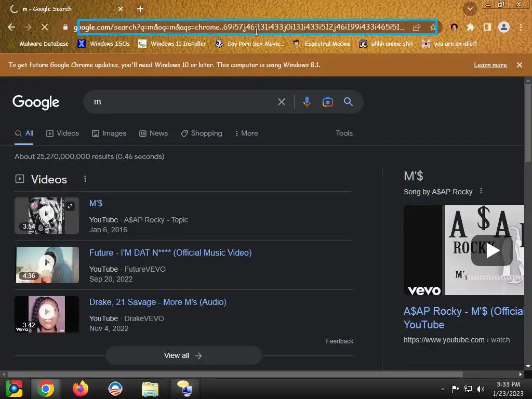The height and width of the screenshot is (399, 532).
Task: Clear the search query with X
Action: (281, 102)
